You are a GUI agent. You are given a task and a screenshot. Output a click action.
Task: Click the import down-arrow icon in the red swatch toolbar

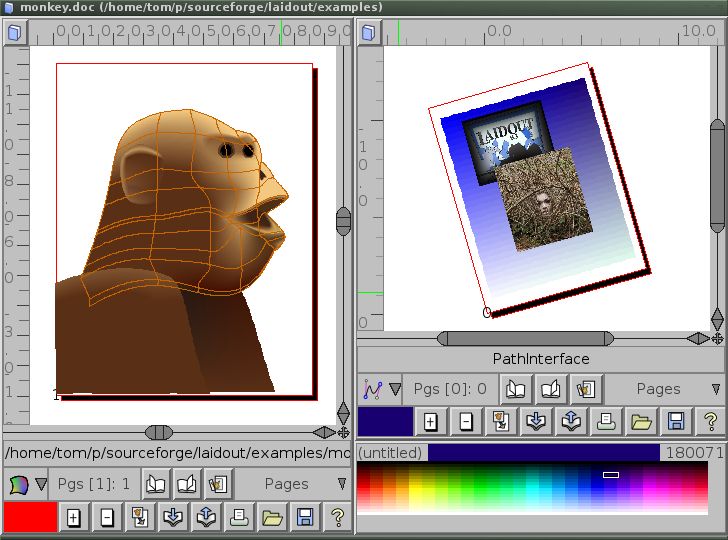pyautogui.click(x=172, y=517)
